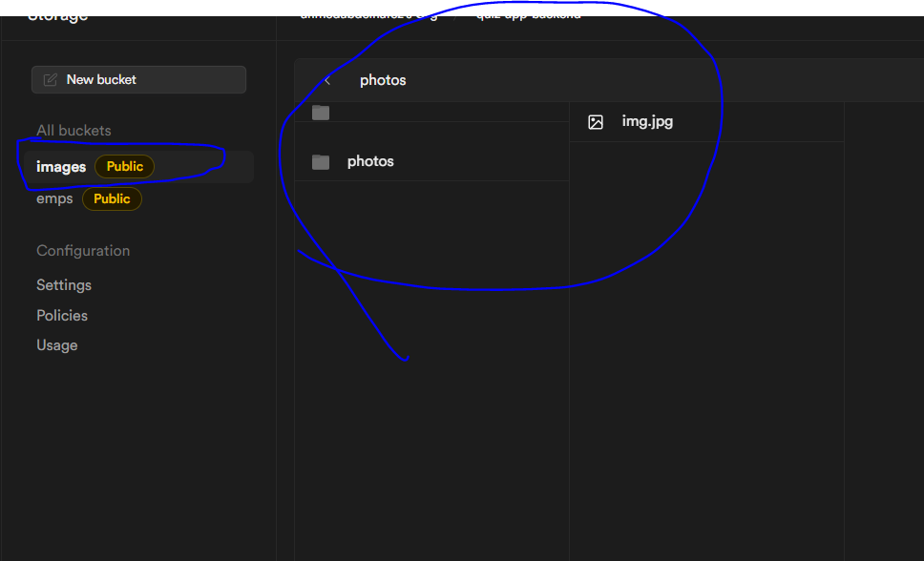The height and width of the screenshot is (561, 924).
Task: Open the Usage section in sidebar
Action: (x=56, y=344)
